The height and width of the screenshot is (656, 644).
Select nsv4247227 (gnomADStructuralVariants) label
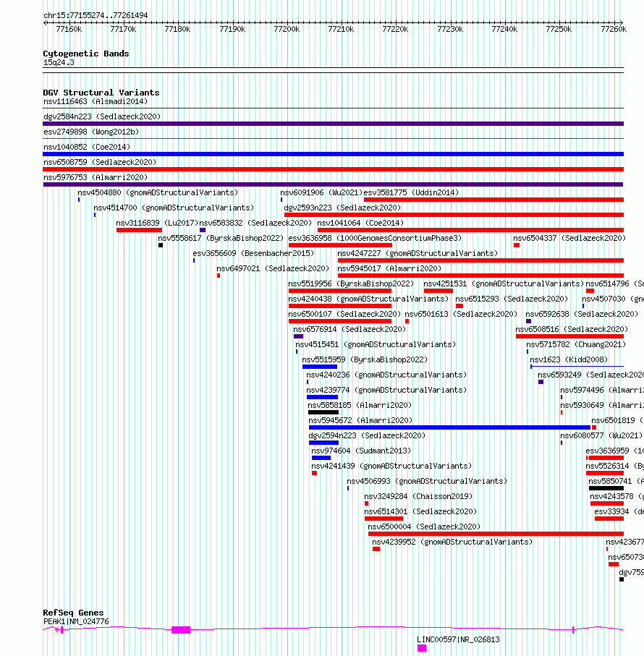pyautogui.click(x=418, y=254)
